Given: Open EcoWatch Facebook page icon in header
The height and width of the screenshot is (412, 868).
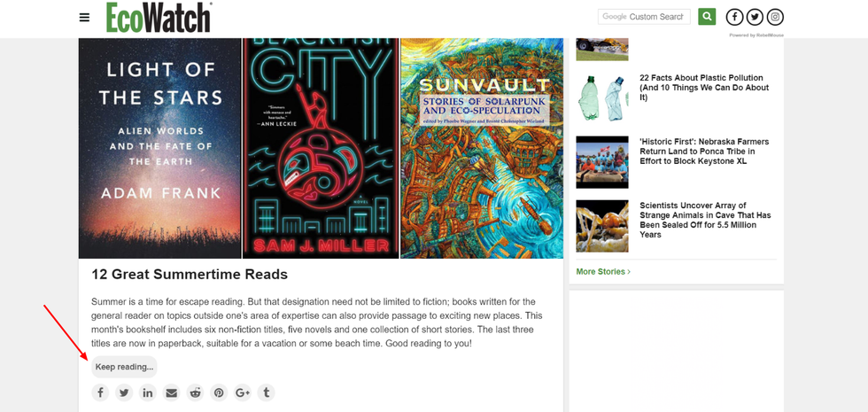Looking at the screenshot, I should coord(734,17).
